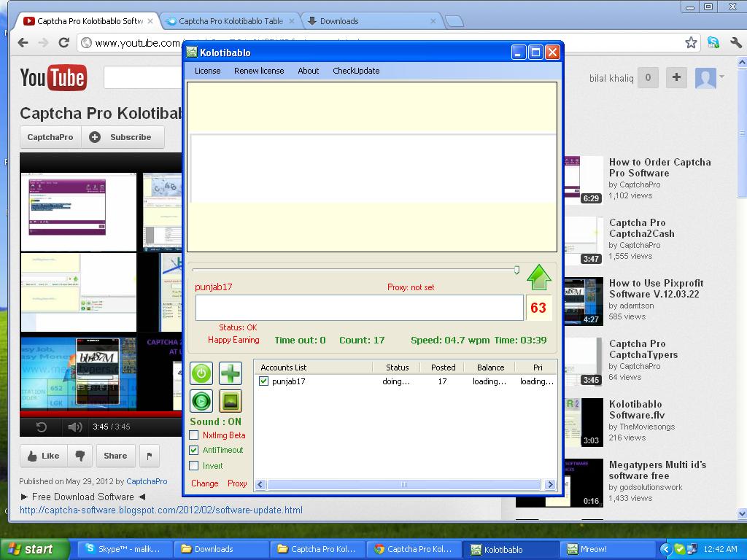Click the accounts list horizontal scrollbar
This screenshot has width=747, height=560.
click(404, 485)
